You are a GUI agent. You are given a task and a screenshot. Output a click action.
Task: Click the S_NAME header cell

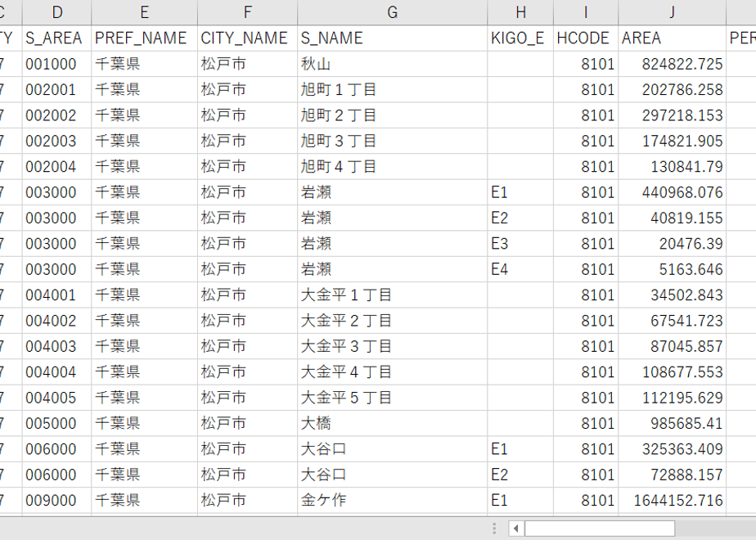(x=392, y=38)
